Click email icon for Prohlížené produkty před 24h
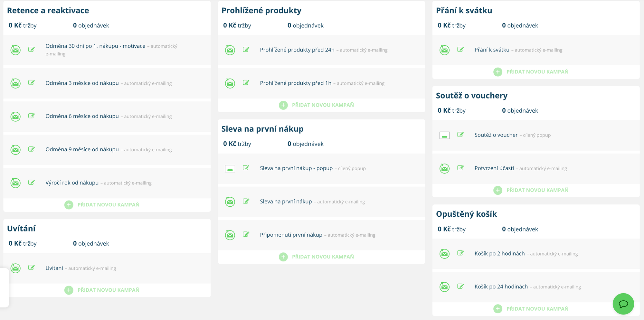This screenshot has height=320, width=644. pyautogui.click(x=230, y=50)
